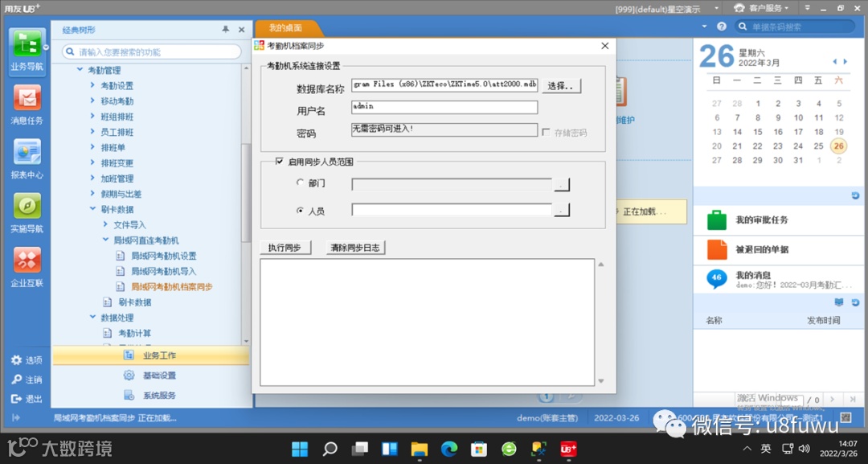Image resolution: width=868 pixels, height=464 pixels.
Task: Open taskbar search
Action: coord(330,449)
